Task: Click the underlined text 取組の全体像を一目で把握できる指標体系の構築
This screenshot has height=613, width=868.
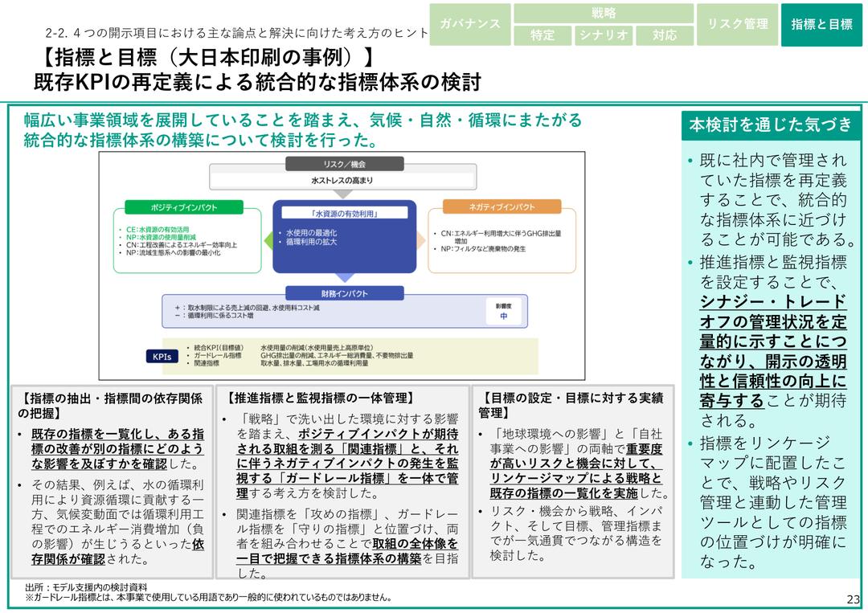Action: pyautogui.click(x=348, y=551)
